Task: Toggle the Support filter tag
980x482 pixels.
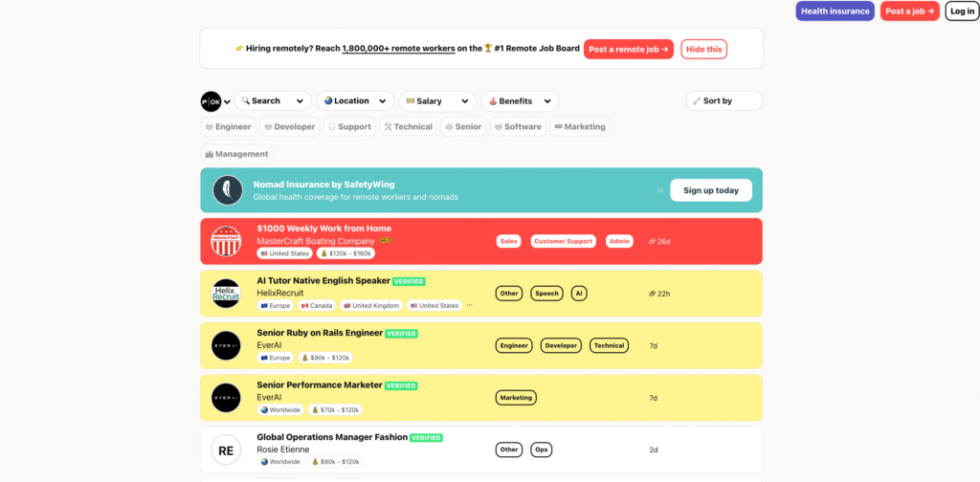Action: 349,127
